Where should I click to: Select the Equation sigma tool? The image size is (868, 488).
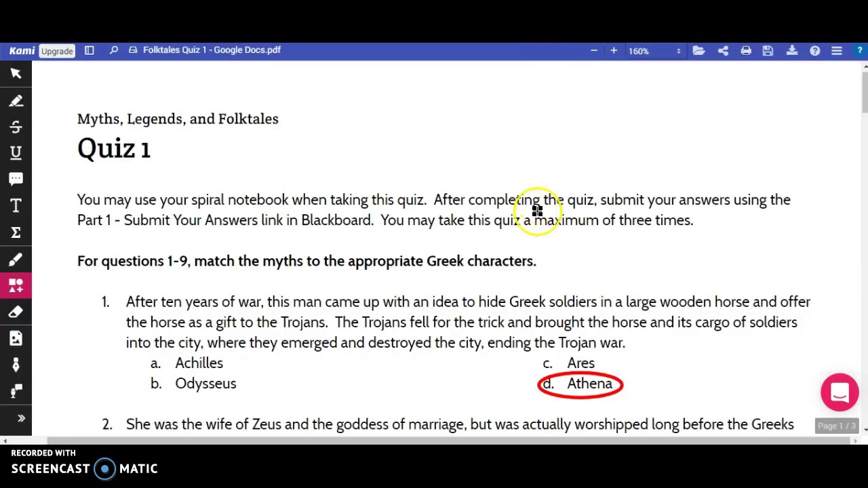16,232
